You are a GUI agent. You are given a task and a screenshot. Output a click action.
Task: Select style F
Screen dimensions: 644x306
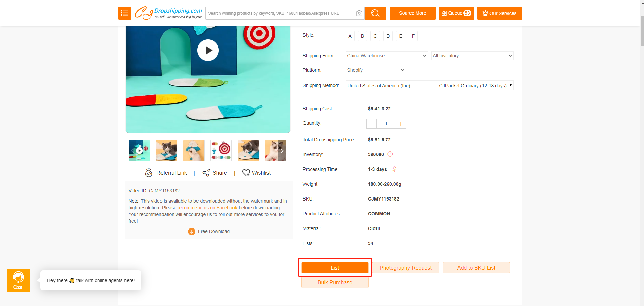413,36
